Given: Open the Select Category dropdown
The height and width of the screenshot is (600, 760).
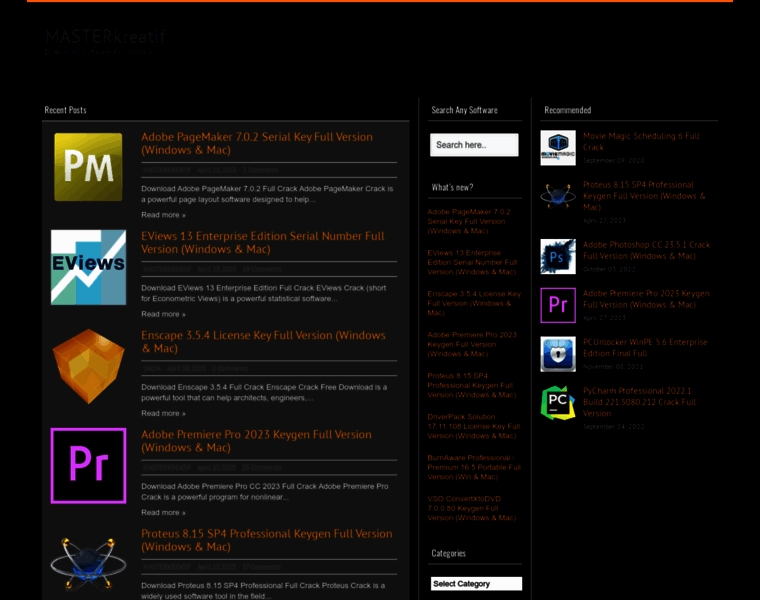Looking at the screenshot, I should point(476,584).
